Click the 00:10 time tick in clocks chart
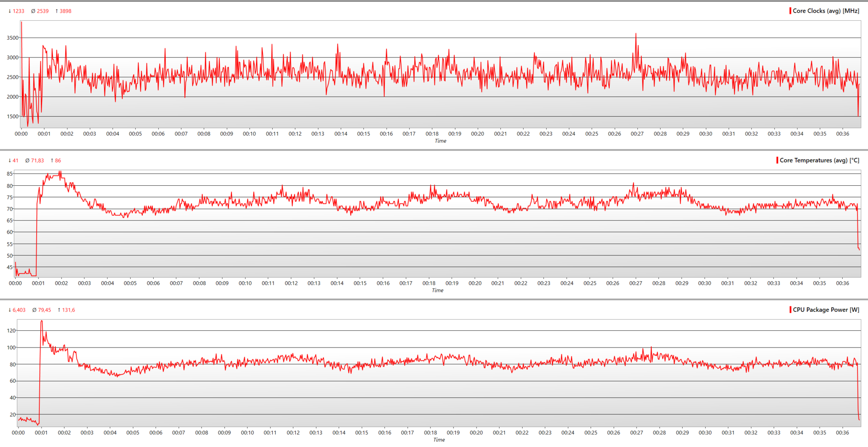The width and height of the screenshot is (868, 447). tap(250, 134)
